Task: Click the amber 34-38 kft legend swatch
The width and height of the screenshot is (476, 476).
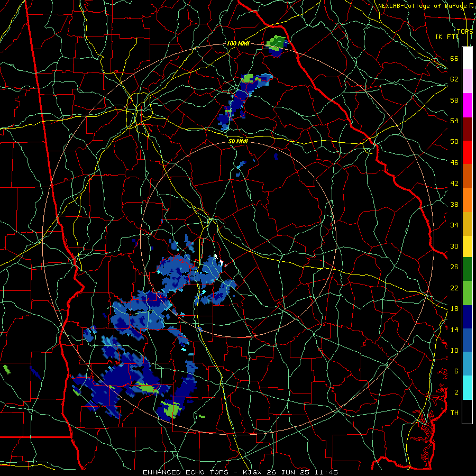Action: pos(467,224)
